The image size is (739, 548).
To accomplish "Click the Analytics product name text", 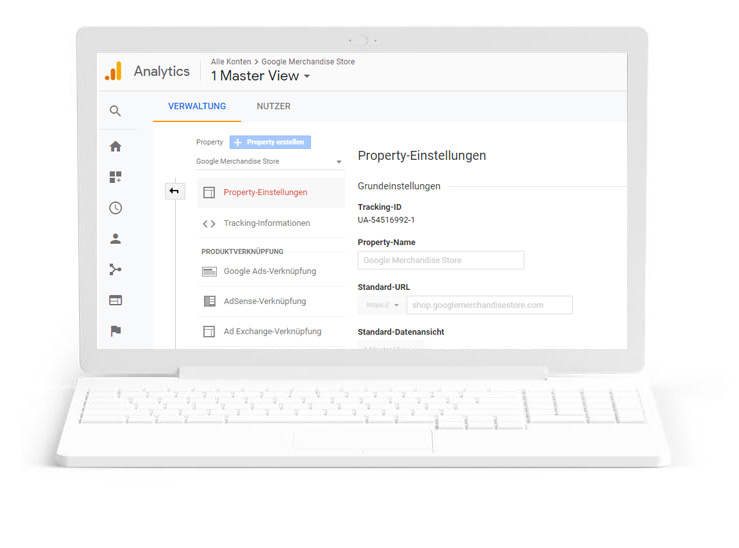I will click(162, 71).
